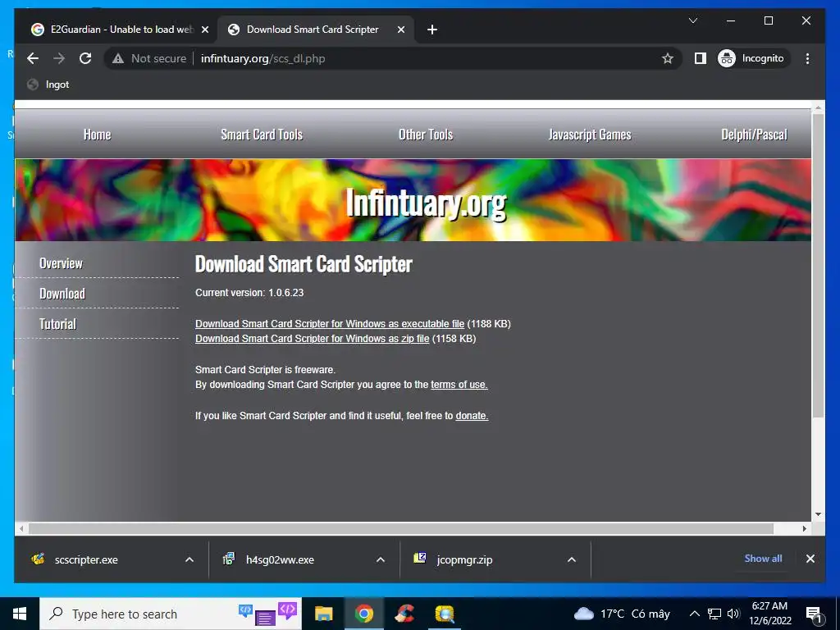Screen dimensions: 840x630
Task: Open the tab search chevron
Action: 692,21
